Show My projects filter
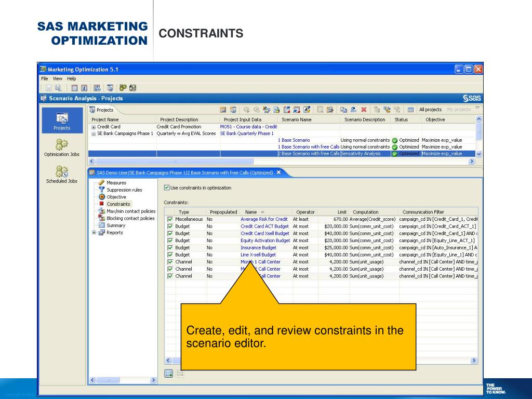 click(x=459, y=110)
